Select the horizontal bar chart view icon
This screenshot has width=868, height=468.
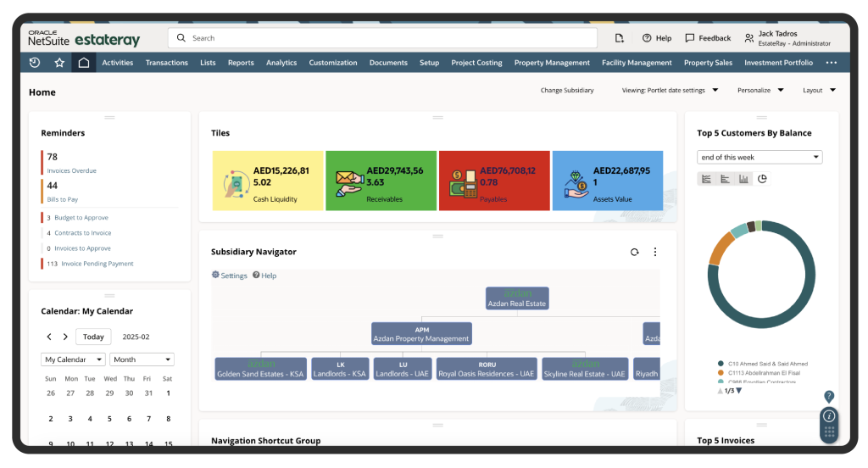click(725, 179)
